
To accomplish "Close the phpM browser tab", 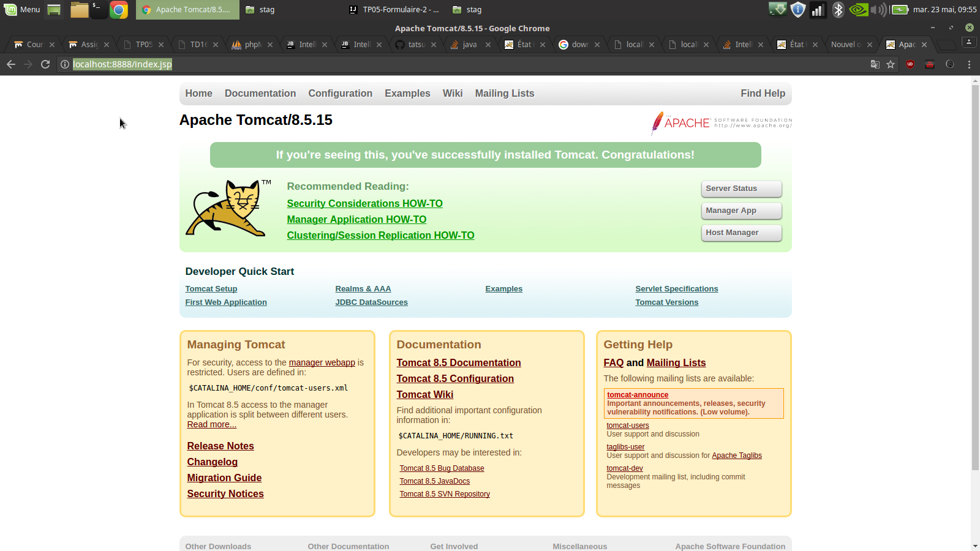I will point(270,45).
